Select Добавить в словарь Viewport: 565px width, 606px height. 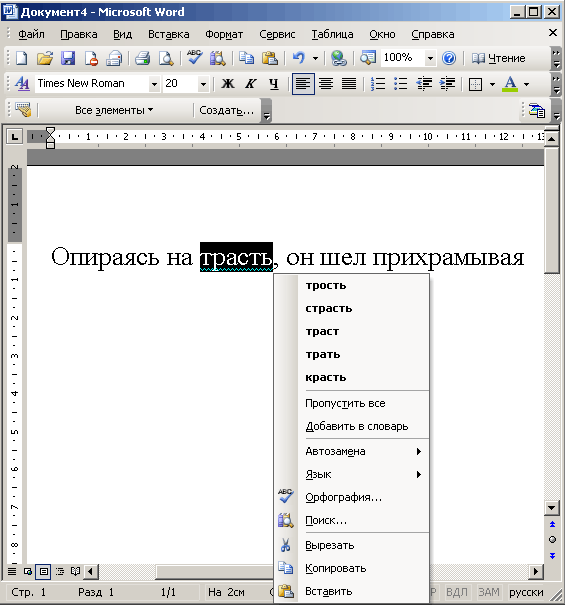[x=357, y=426]
